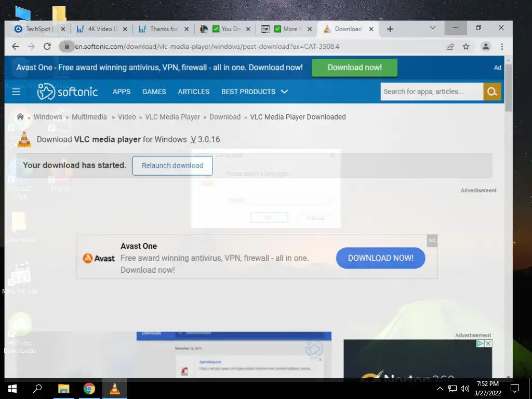Reload the page with refresh icon
This screenshot has width=532, height=399.
pyautogui.click(x=47, y=46)
